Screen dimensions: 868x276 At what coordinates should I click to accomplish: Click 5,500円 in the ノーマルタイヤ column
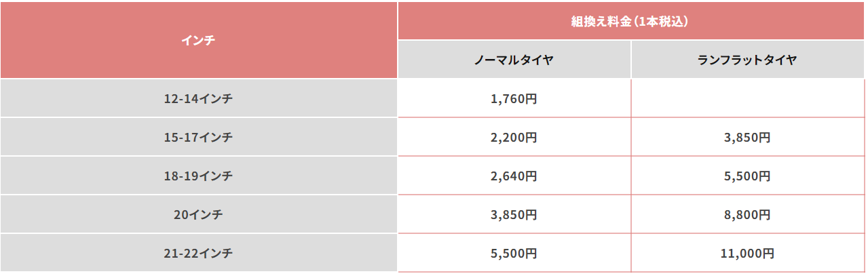point(514,254)
